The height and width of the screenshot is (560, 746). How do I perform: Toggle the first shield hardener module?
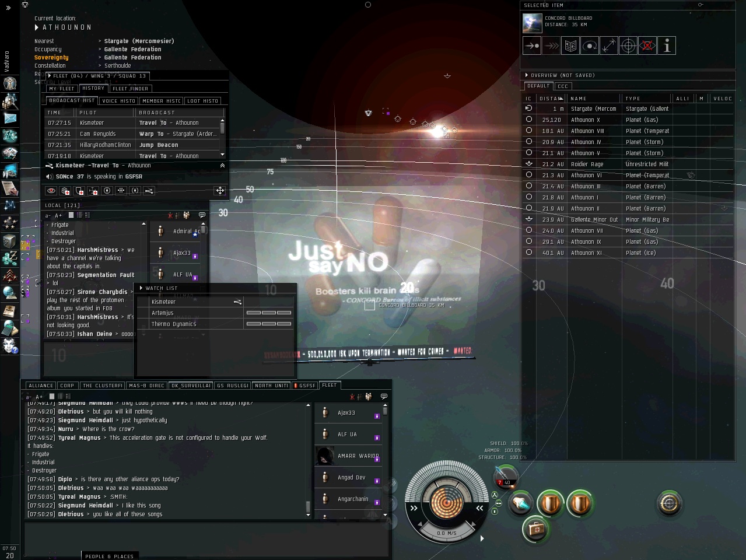(x=549, y=503)
